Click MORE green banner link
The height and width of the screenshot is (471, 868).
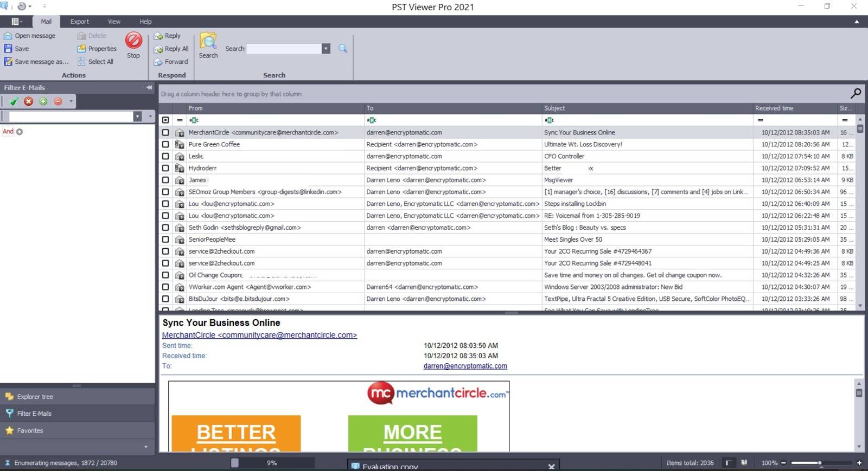[412, 433]
